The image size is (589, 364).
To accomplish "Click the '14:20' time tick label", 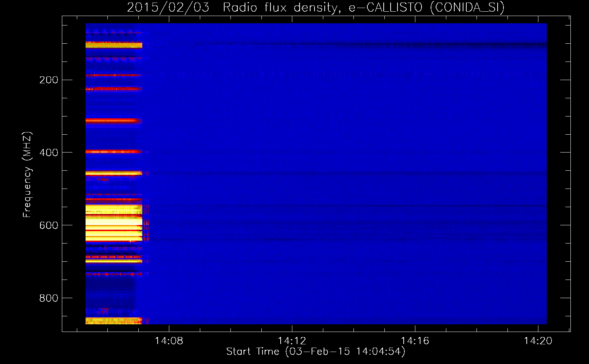I will pos(538,341).
